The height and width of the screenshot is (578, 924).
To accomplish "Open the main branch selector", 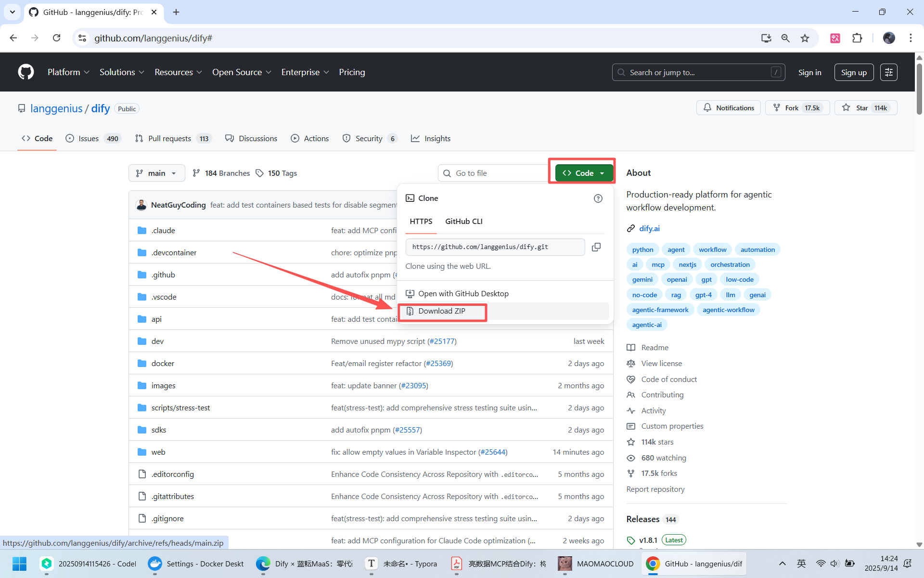I will [156, 173].
